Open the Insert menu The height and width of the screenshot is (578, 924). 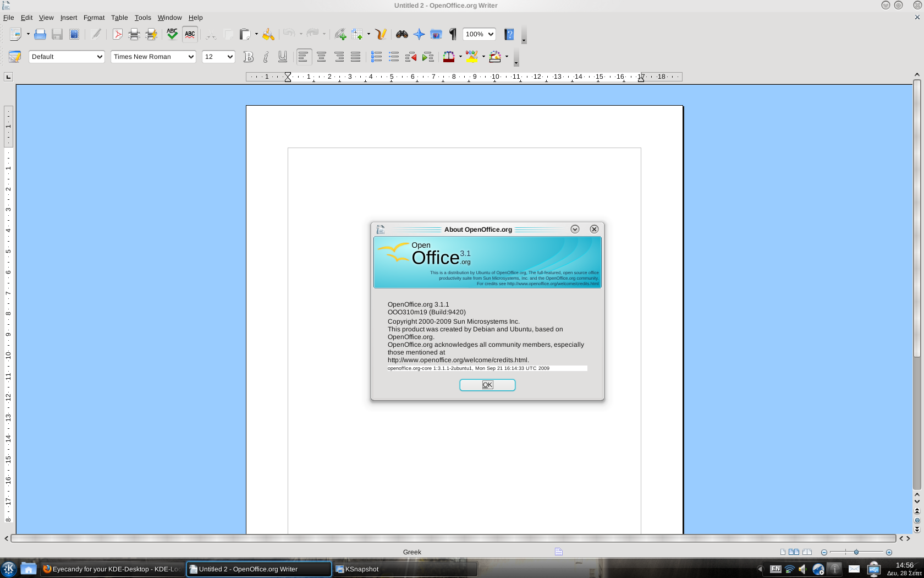point(69,18)
